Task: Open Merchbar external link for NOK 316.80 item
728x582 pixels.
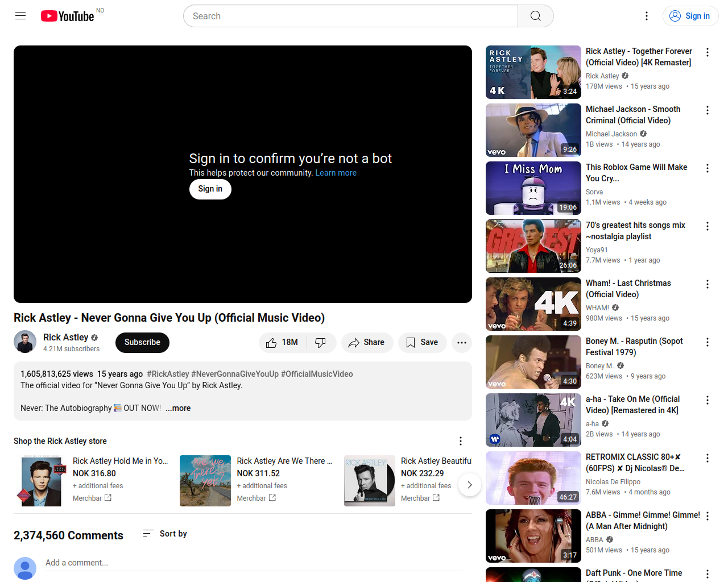Action: (x=92, y=498)
